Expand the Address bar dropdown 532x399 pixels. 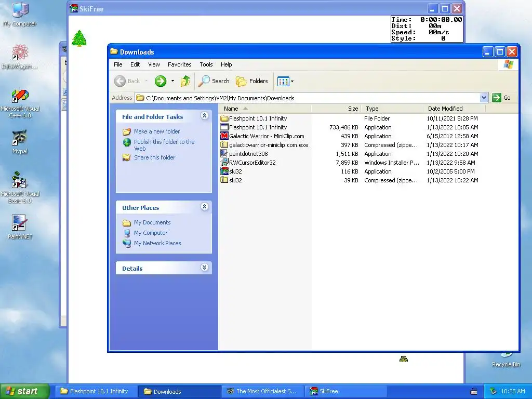pyautogui.click(x=484, y=98)
